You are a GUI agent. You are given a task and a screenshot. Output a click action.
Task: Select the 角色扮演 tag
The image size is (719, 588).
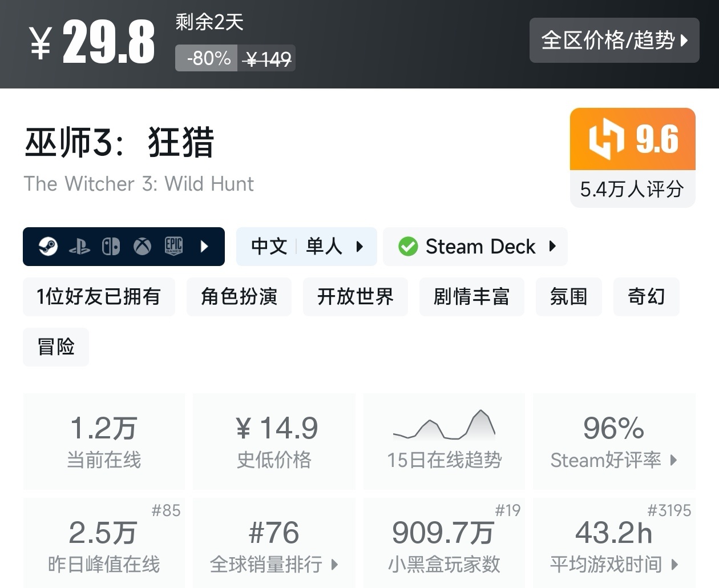coord(239,297)
